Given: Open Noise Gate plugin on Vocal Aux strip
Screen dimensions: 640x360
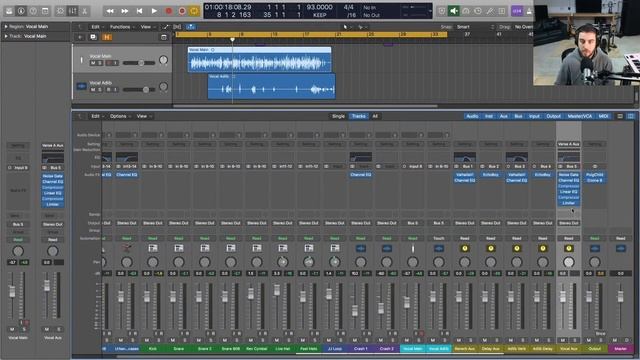Looking at the screenshot, I should click(x=569, y=175).
